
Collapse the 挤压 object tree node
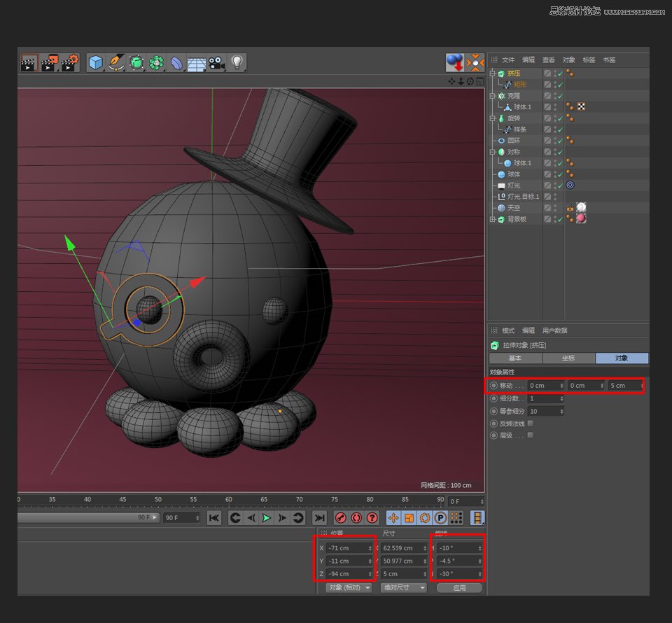[493, 73]
